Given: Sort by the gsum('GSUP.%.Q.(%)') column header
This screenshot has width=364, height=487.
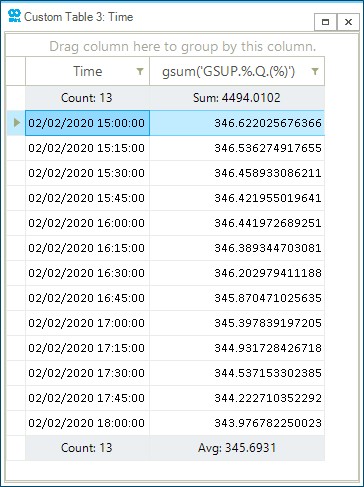Looking at the screenshot, I should click(x=237, y=71).
